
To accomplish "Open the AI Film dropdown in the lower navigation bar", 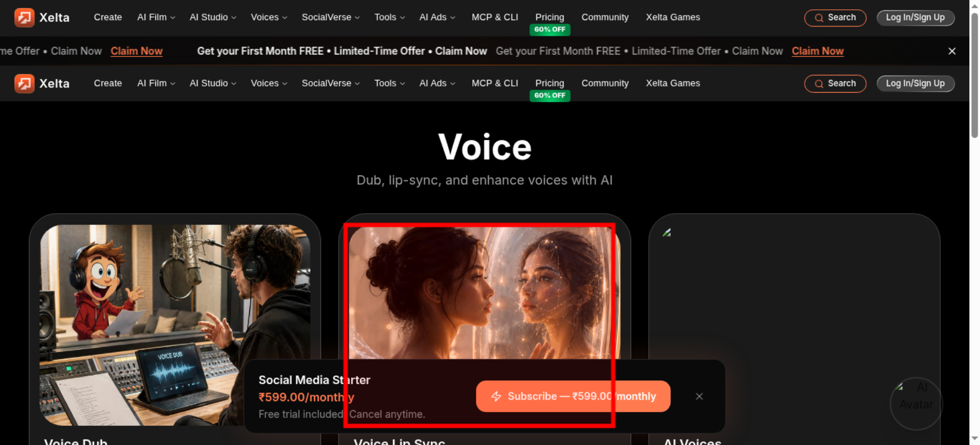I will click(156, 83).
